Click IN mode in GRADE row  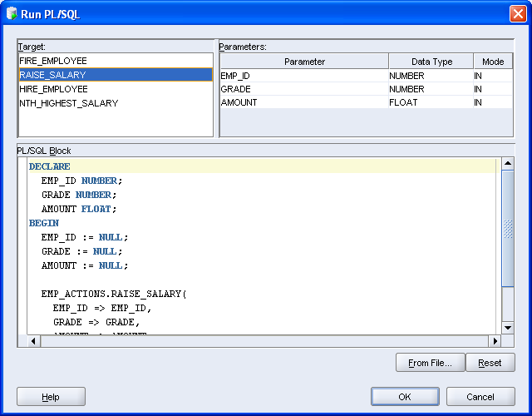[x=493, y=89]
